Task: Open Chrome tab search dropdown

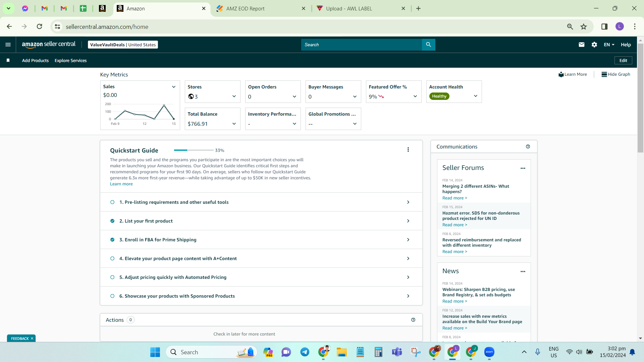Action: click(x=8, y=8)
